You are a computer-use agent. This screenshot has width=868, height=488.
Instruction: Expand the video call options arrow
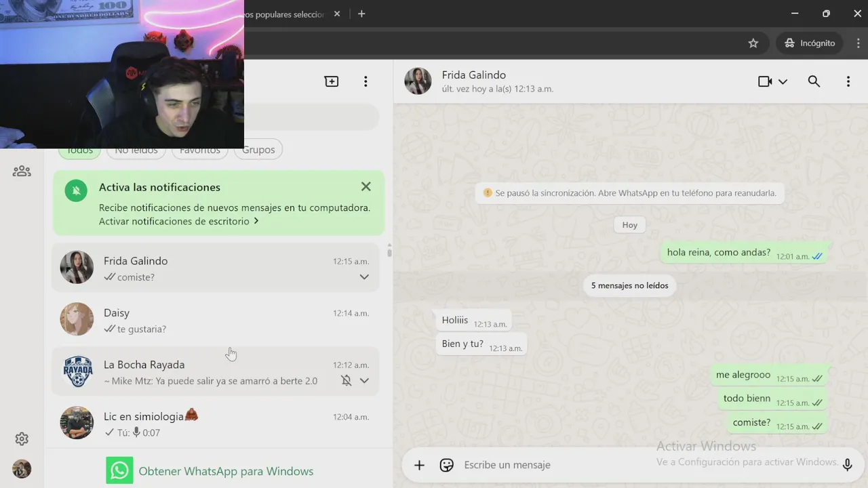click(783, 81)
